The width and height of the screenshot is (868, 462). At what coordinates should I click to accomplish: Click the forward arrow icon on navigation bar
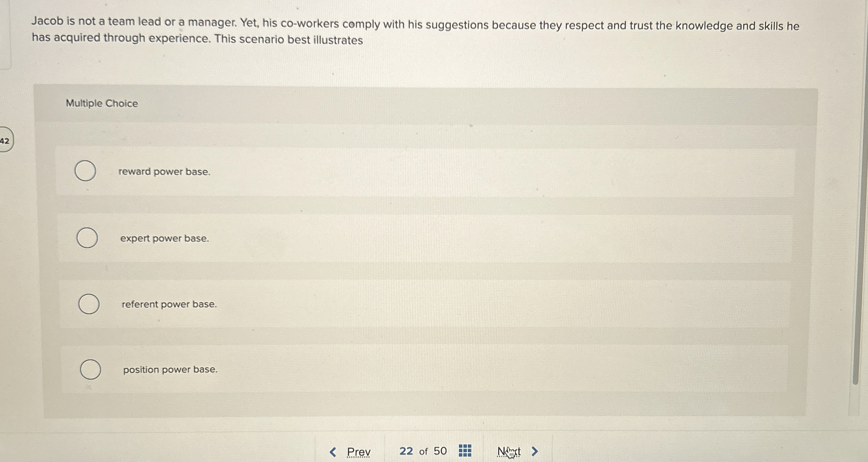pos(534,451)
